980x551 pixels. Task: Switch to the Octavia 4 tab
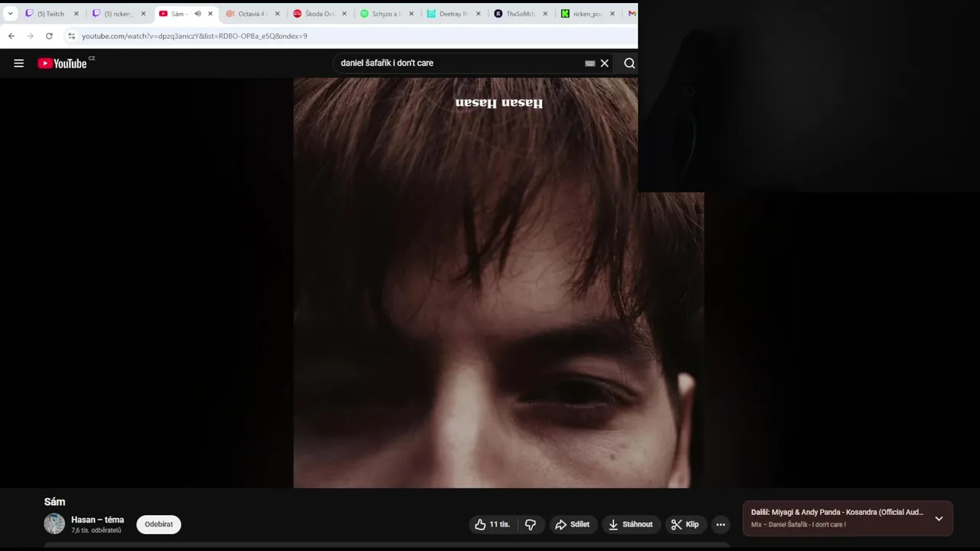tap(253, 14)
